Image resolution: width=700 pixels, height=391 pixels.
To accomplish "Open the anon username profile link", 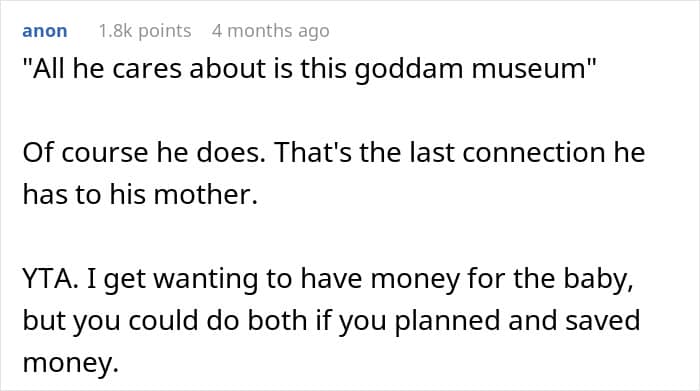I will click(45, 31).
